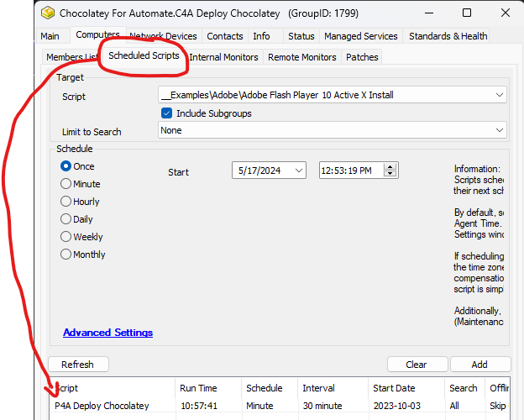This screenshot has width=524, height=420.
Task: Open the Remote Monitors sub-tab
Action: click(x=302, y=57)
